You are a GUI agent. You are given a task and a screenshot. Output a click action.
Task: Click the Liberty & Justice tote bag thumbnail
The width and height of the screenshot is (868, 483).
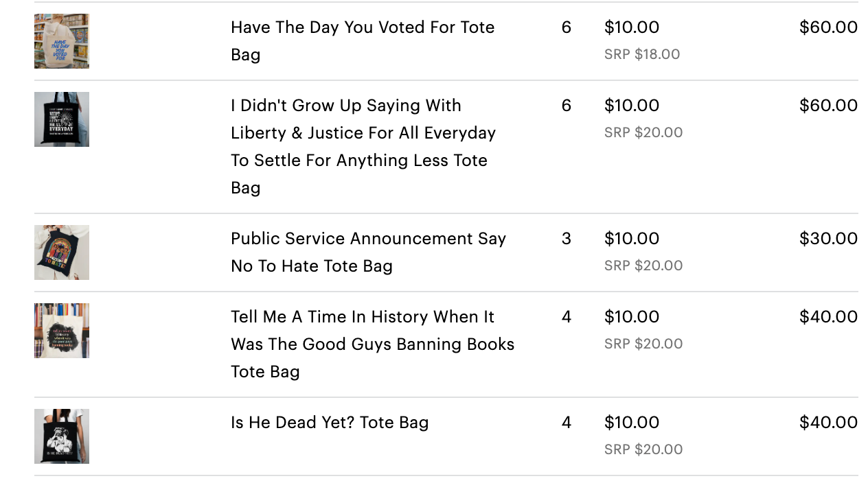pyautogui.click(x=62, y=119)
